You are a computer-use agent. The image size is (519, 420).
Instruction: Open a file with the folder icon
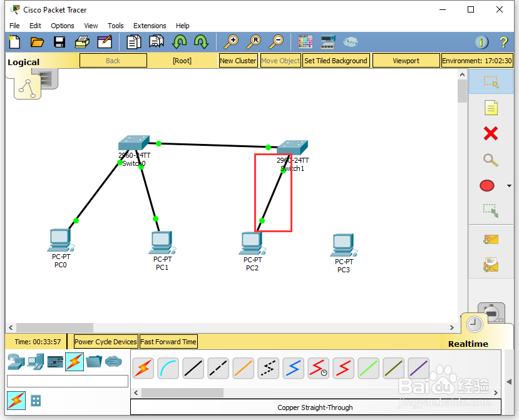click(x=37, y=42)
